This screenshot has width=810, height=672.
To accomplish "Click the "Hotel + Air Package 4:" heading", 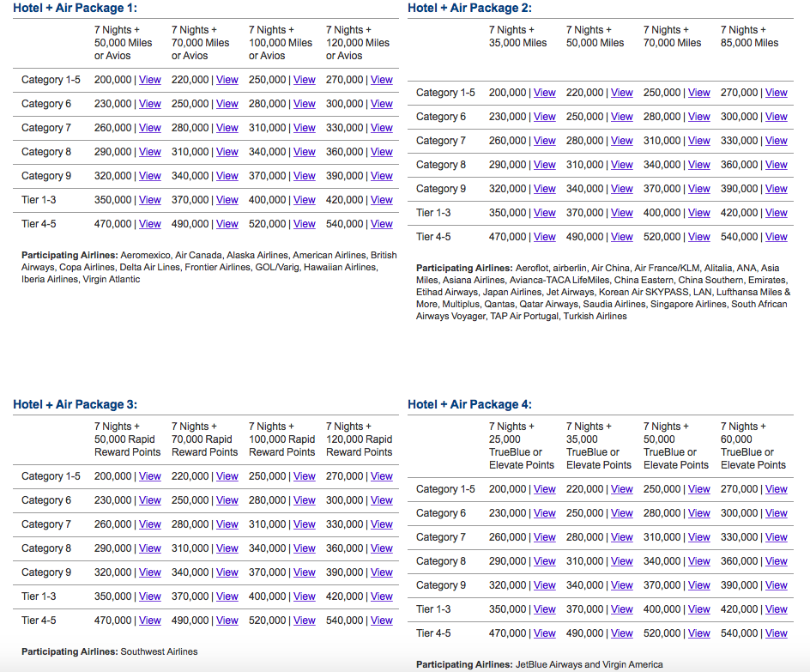I will (469, 404).
